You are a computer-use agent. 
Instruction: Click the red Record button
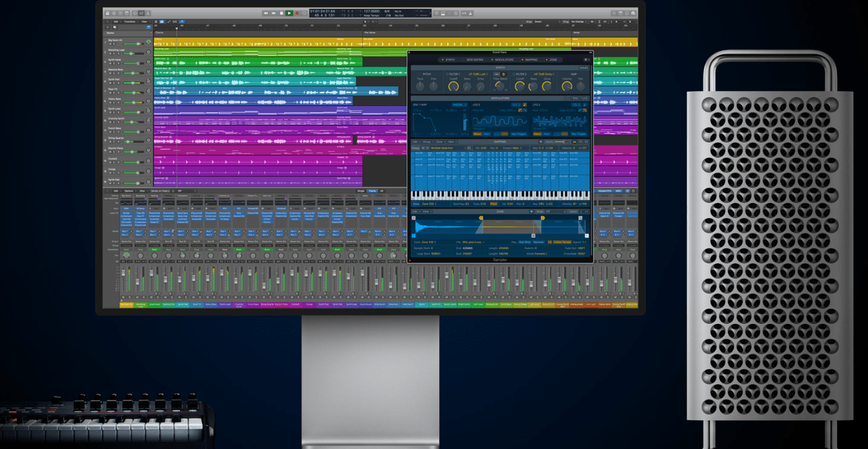click(x=297, y=13)
